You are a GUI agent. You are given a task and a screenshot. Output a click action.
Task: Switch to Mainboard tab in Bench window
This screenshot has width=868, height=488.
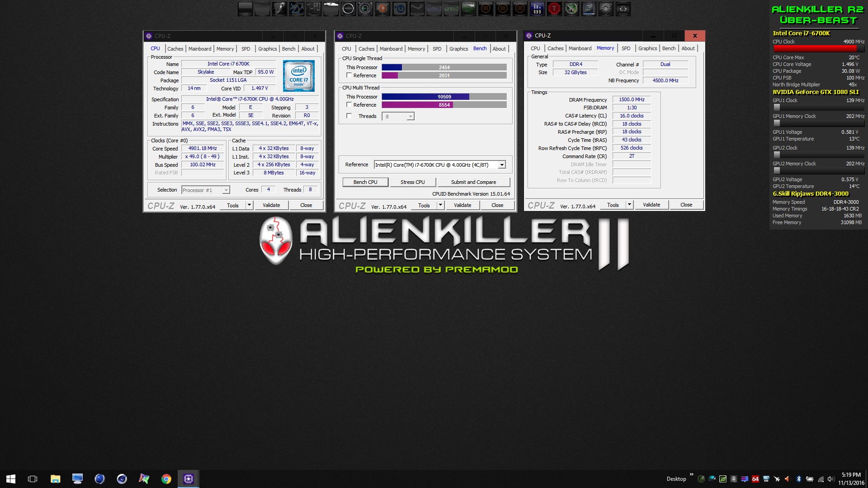(391, 49)
